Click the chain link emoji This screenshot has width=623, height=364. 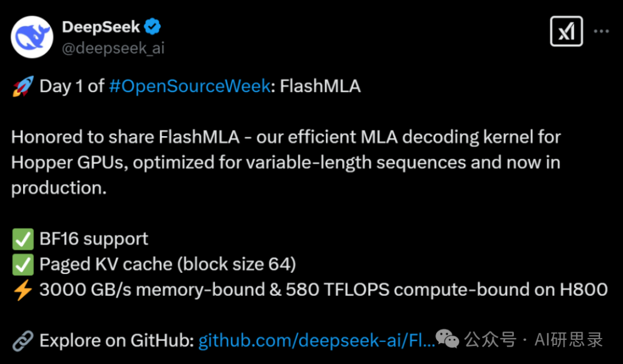22,340
